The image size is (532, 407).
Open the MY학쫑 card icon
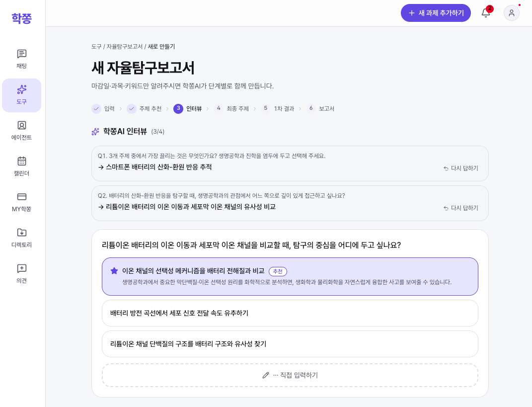(22, 197)
